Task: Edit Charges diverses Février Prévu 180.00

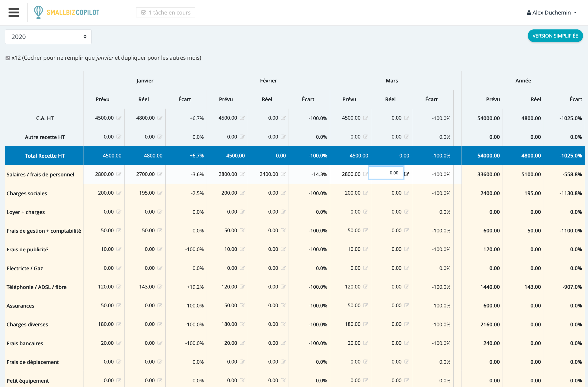Action: pyautogui.click(x=242, y=324)
